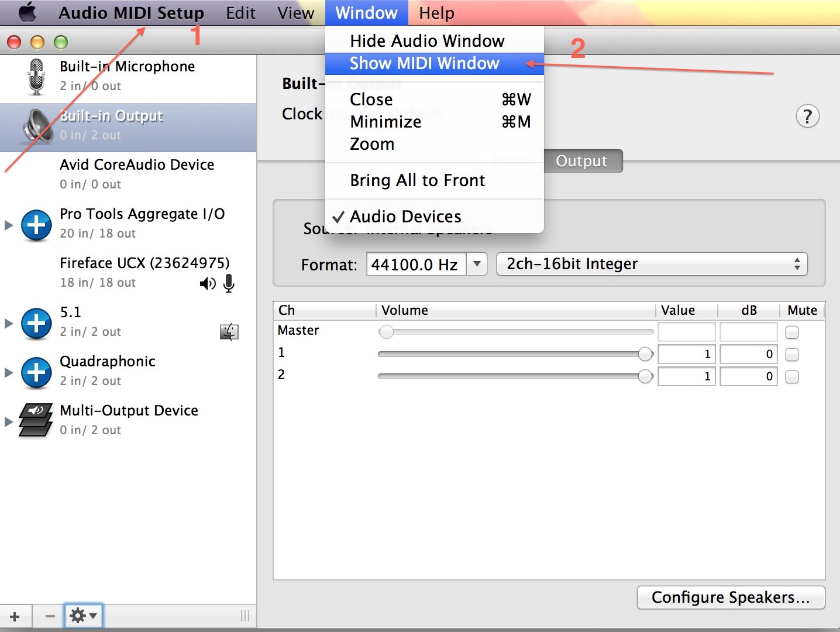Screen dimensions: 840x632
Task: Click the channel 2 volume slider
Action: pyautogui.click(x=516, y=377)
